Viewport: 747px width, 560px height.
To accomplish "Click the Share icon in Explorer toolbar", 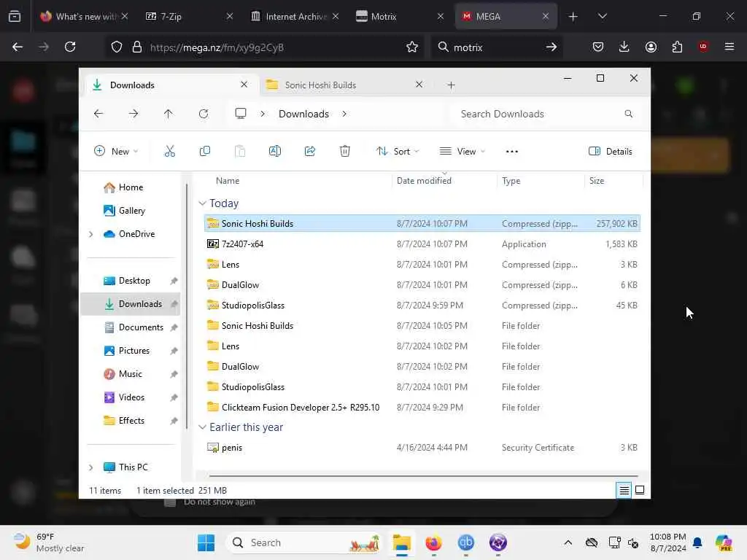I will click(309, 152).
